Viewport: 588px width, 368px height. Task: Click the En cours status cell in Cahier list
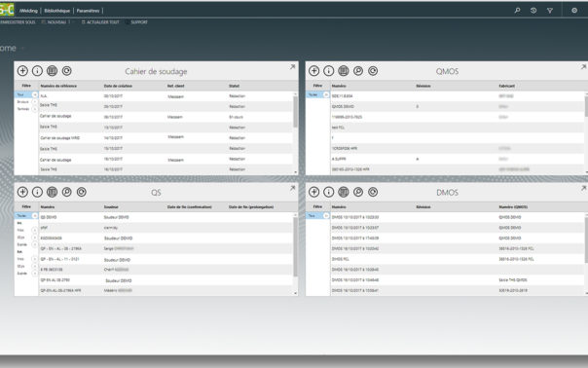[x=237, y=117]
